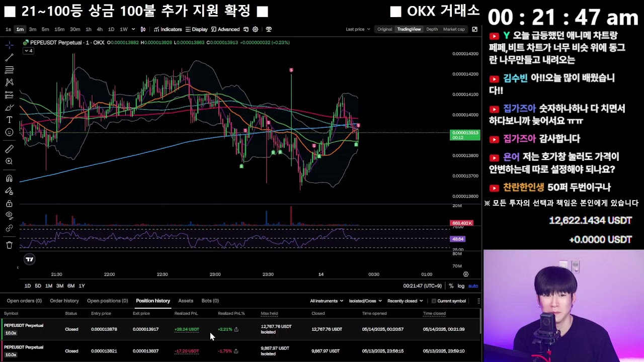
Task: Collapse the 4 indicators legend
Action: point(28,51)
